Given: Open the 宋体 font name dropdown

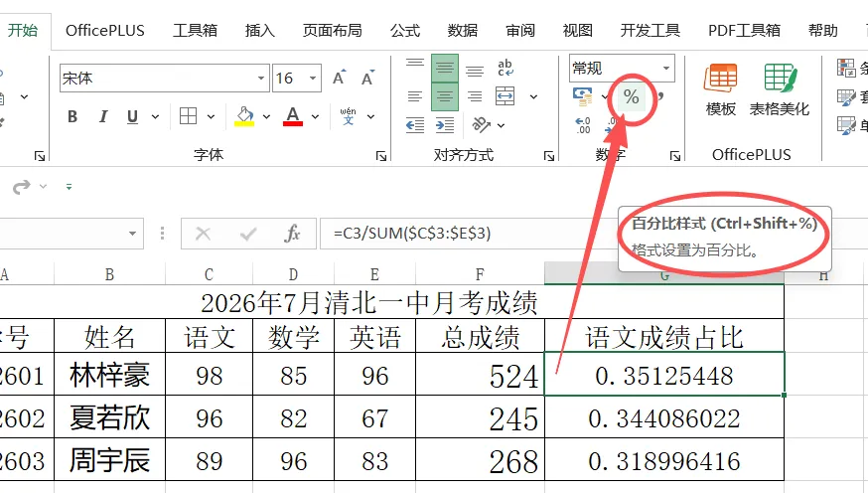Looking at the screenshot, I should pyautogui.click(x=261, y=79).
